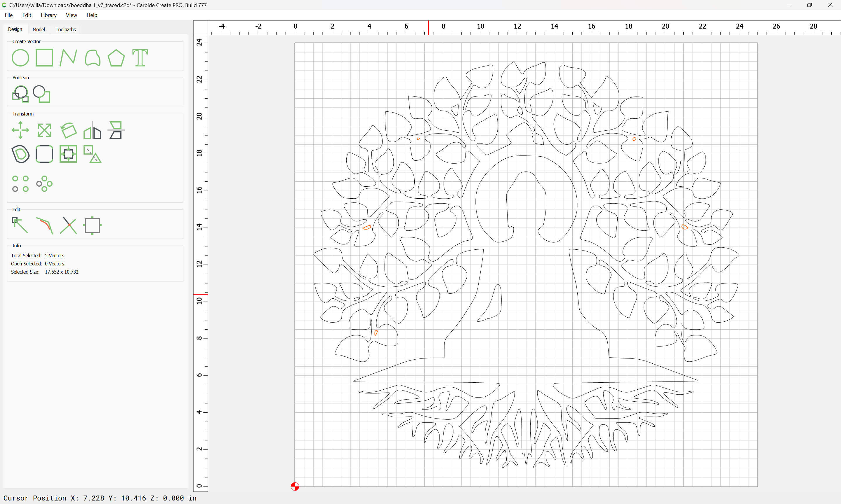
Task: Select the Node Edit arrow tool
Action: (20, 225)
